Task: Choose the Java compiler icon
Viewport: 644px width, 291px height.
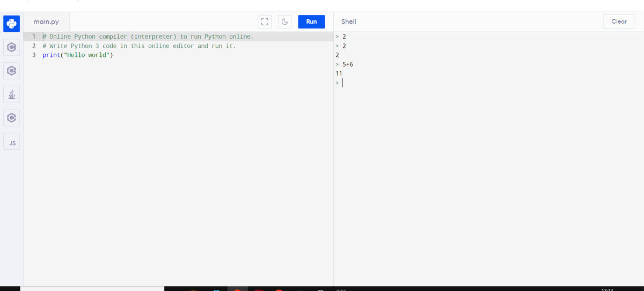Action: pyautogui.click(x=12, y=94)
